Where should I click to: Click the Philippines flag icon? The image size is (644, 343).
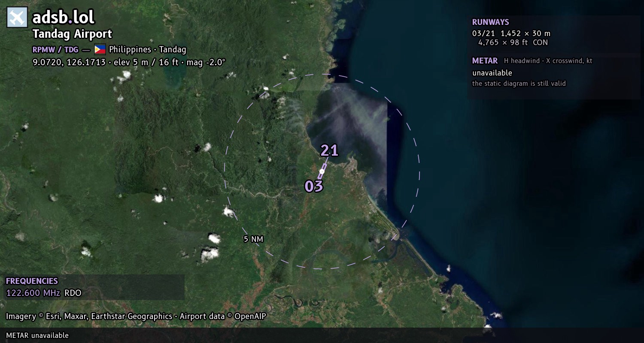pyautogui.click(x=100, y=49)
